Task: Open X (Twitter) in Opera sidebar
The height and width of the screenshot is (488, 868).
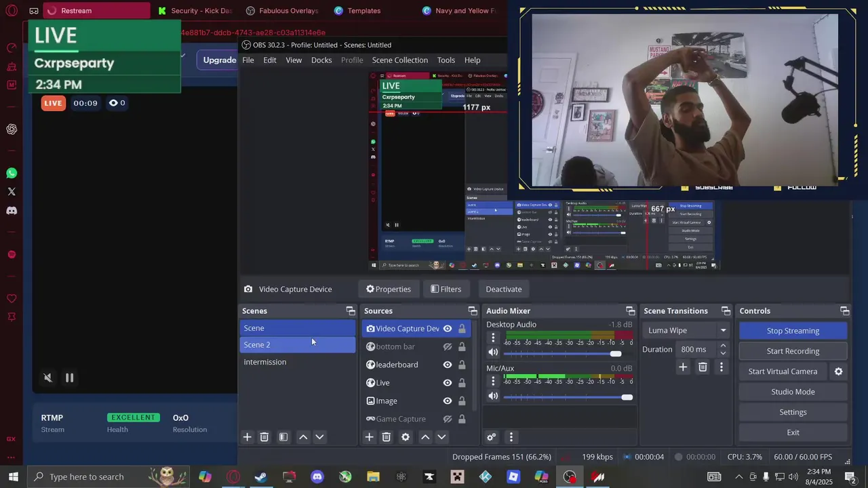Action: (12, 192)
